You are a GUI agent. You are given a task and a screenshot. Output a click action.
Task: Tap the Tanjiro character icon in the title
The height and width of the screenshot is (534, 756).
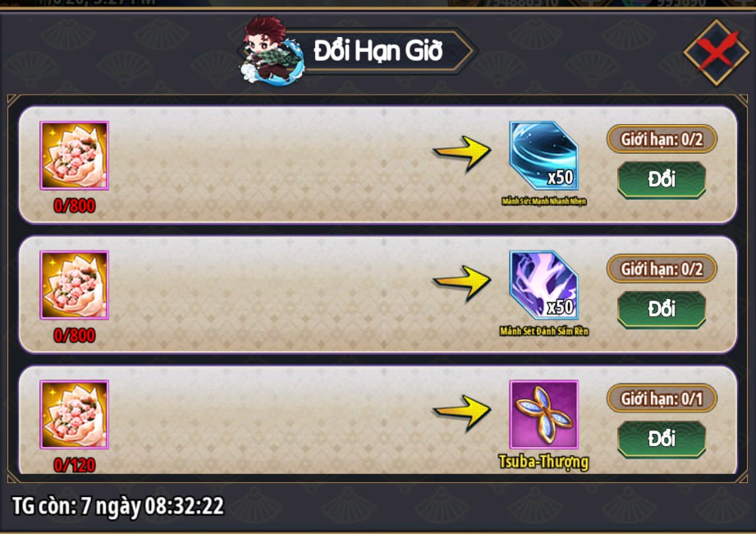(x=272, y=50)
